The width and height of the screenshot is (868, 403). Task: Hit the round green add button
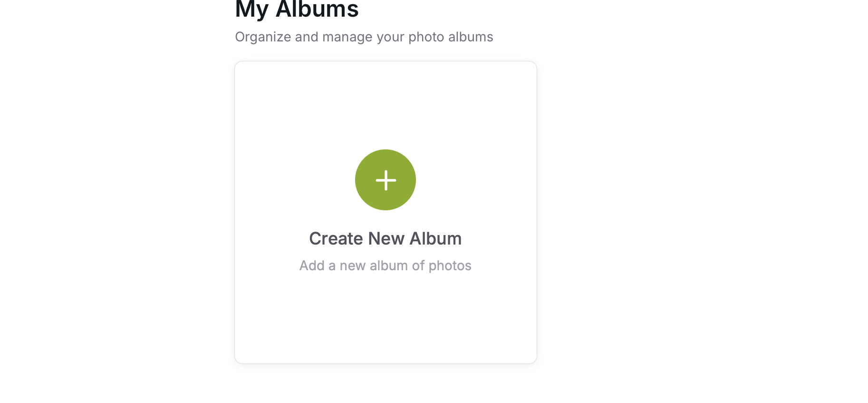pos(386,180)
